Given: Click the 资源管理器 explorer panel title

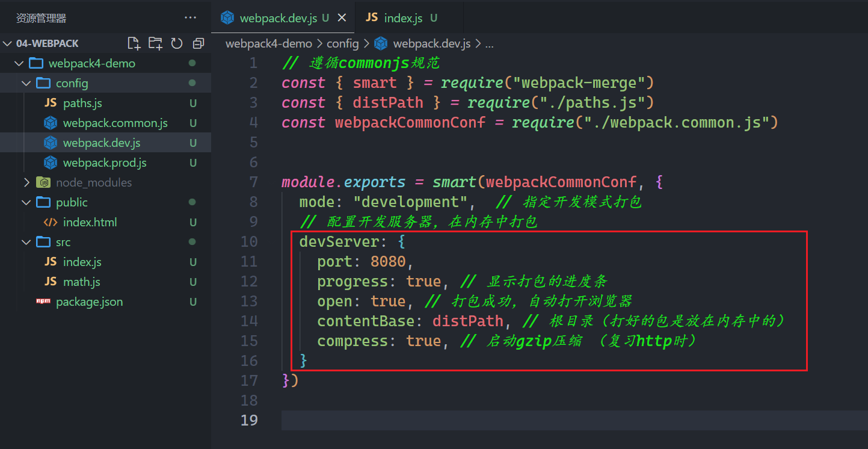Looking at the screenshot, I should click(x=41, y=18).
